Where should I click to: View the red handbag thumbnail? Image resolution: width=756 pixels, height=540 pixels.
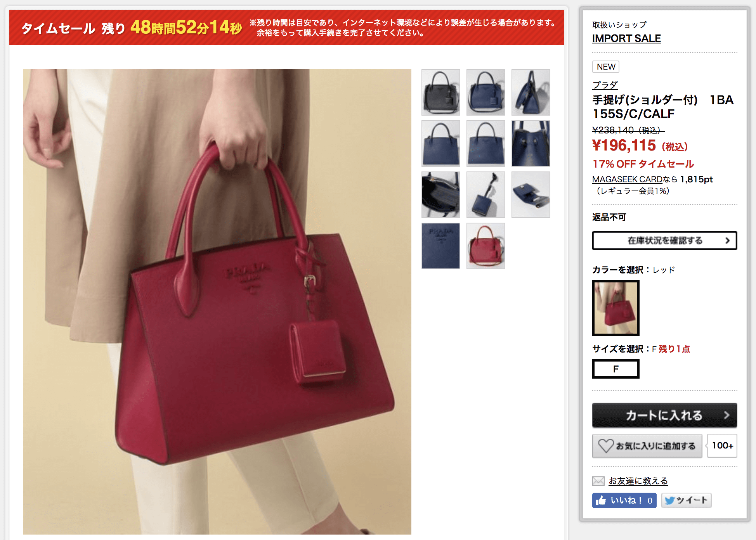point(486,246)
